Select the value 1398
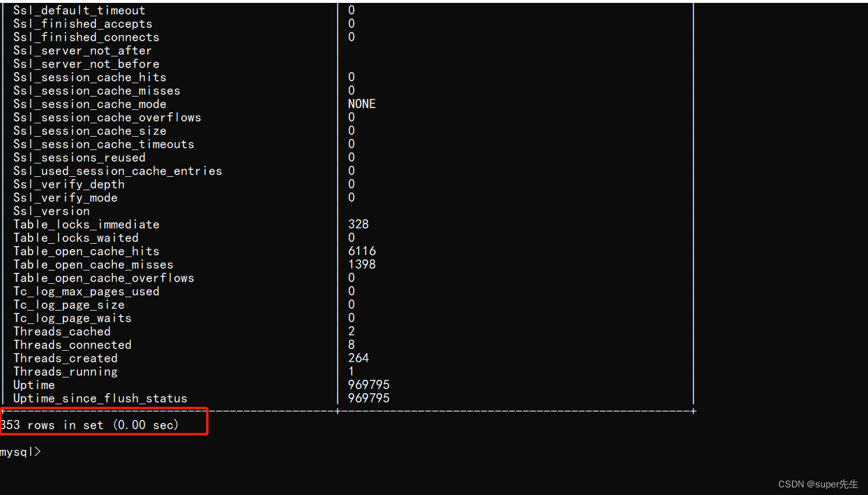The image size is (868, 495). click(362, 265)
